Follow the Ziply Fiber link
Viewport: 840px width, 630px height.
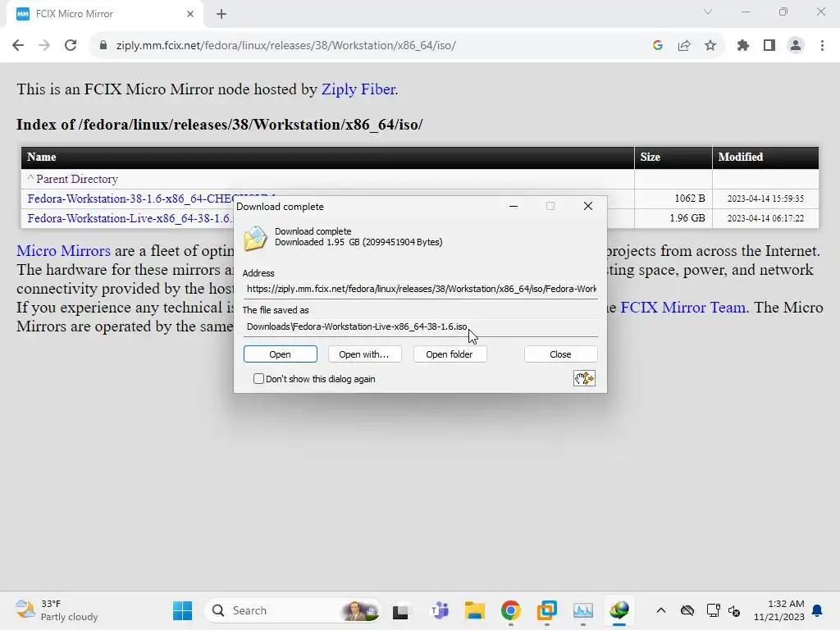[x=358, y=89]
